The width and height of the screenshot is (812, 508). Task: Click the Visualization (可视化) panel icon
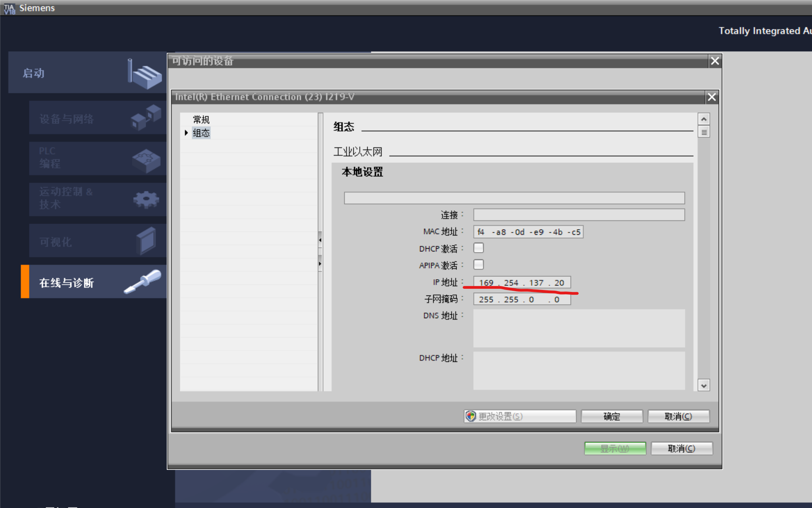point(146,240)
